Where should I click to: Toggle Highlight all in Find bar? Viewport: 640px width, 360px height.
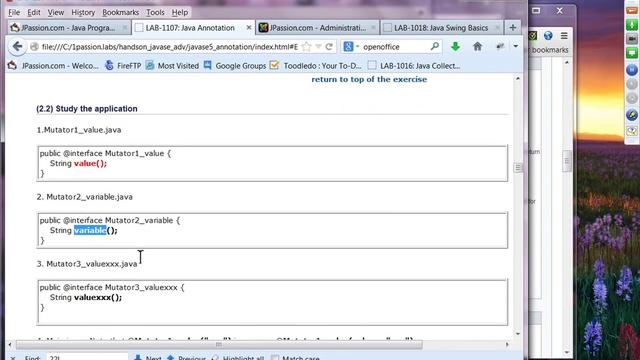238,358
